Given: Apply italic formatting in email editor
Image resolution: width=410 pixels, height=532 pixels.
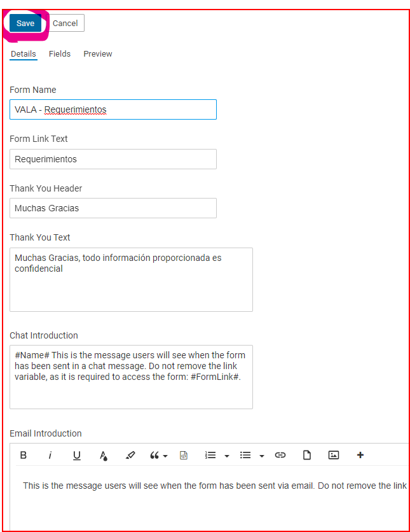Looking at the screenshot, I should click(50, 455).
